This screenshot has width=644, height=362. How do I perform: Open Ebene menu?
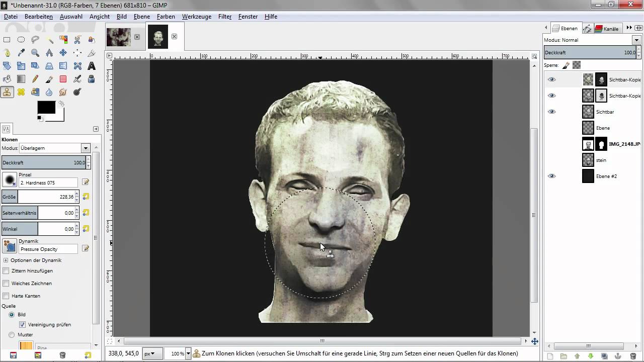click(142, 17)
